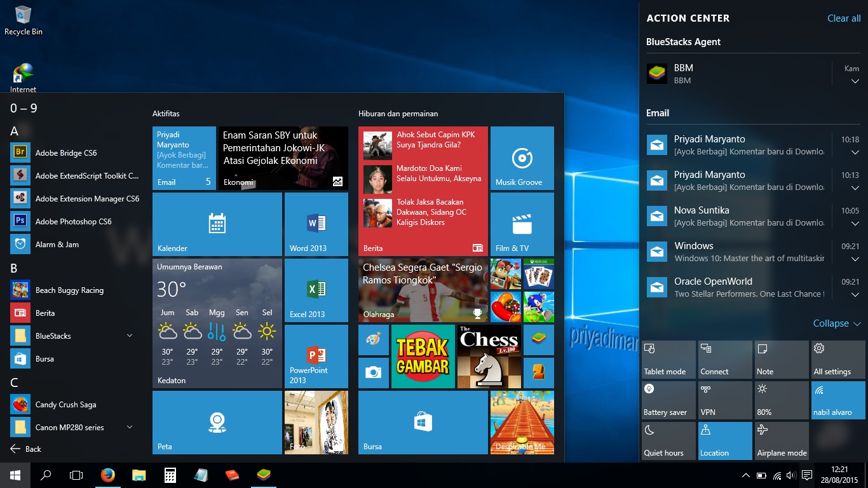Open the PowerPoint 2013 tile
The image size is (868, 488).
[316, 356]
